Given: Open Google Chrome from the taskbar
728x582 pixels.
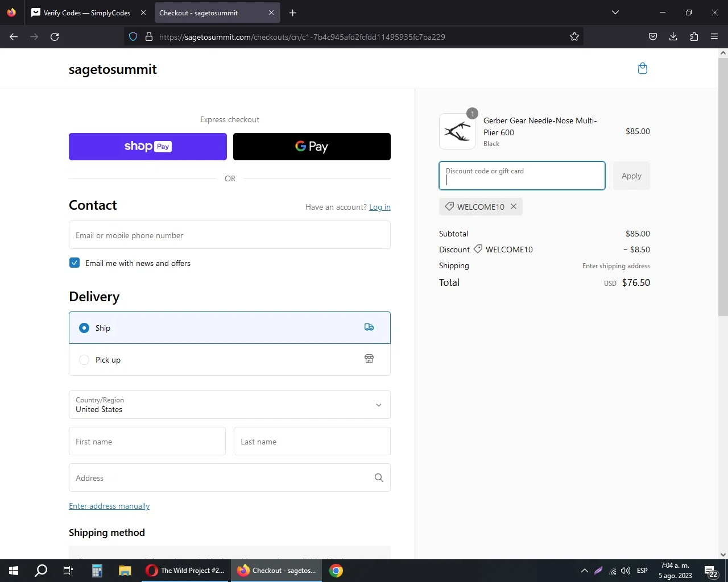Looking at the screenshot, I should pos(336,571).
